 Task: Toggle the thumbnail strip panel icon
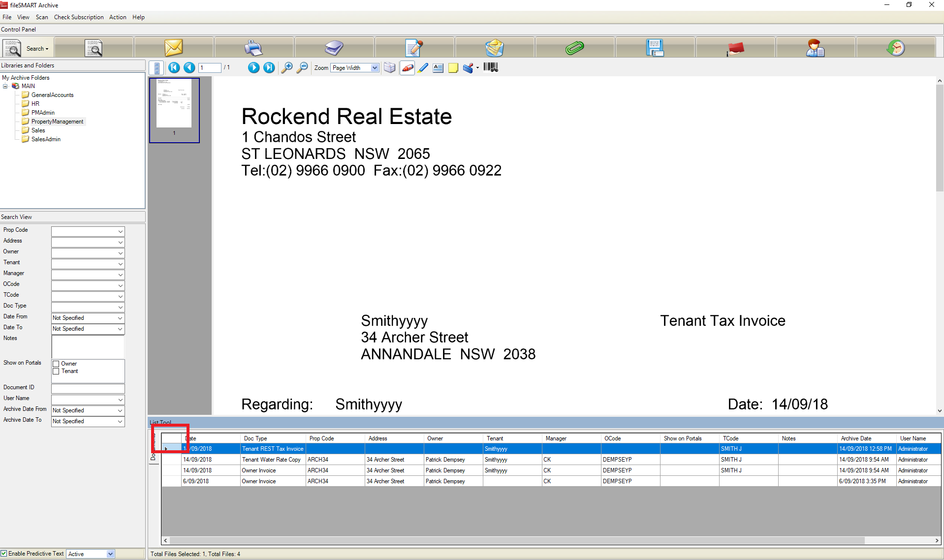[157, 68]
